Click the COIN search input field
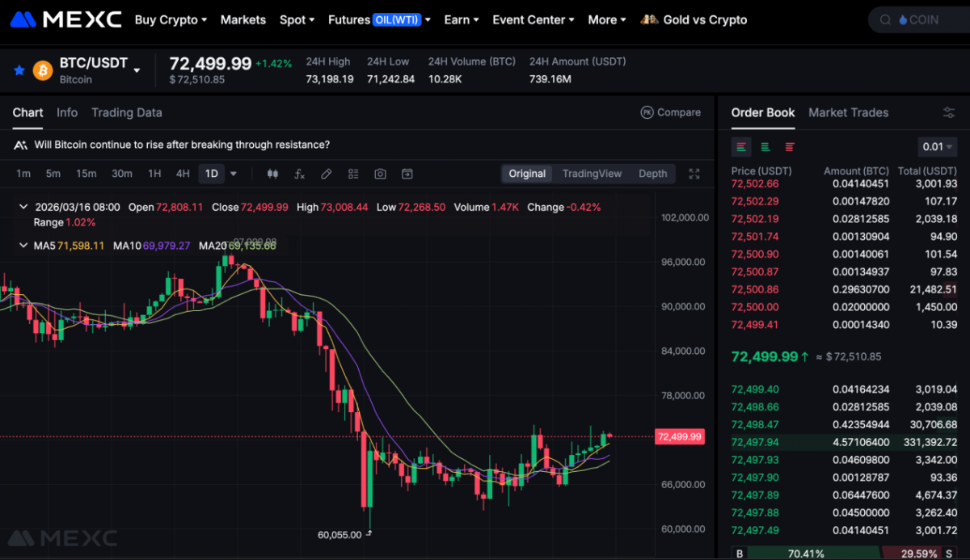 tap(921, 19)
